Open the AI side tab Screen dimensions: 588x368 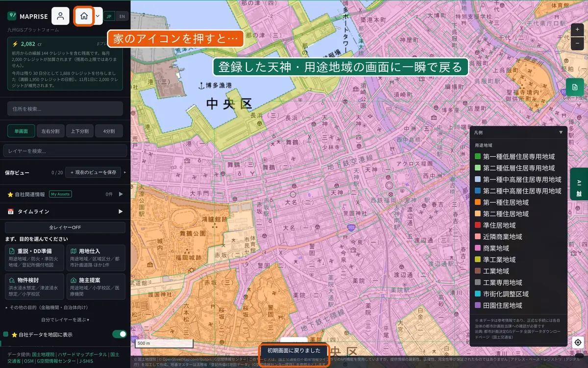click(x=579, y=184)
